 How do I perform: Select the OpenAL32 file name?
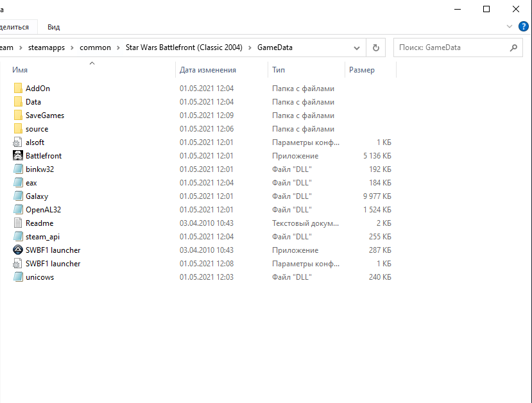43,210
